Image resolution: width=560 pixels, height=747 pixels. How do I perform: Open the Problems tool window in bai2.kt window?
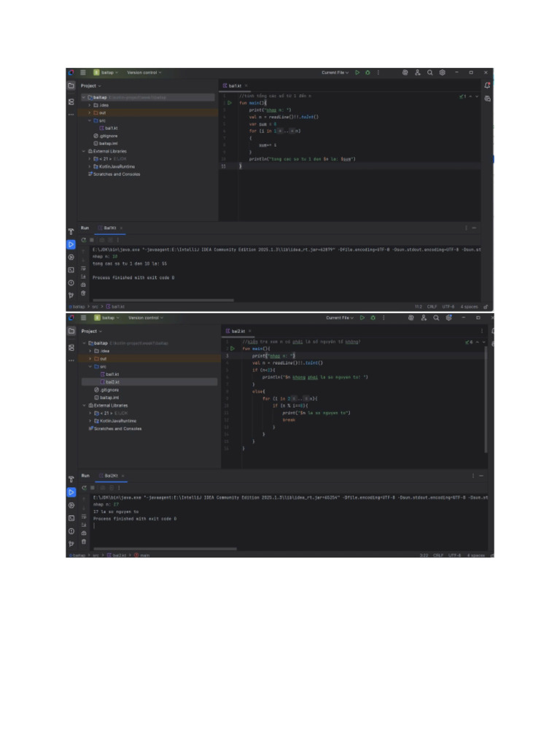coord(71,531)
